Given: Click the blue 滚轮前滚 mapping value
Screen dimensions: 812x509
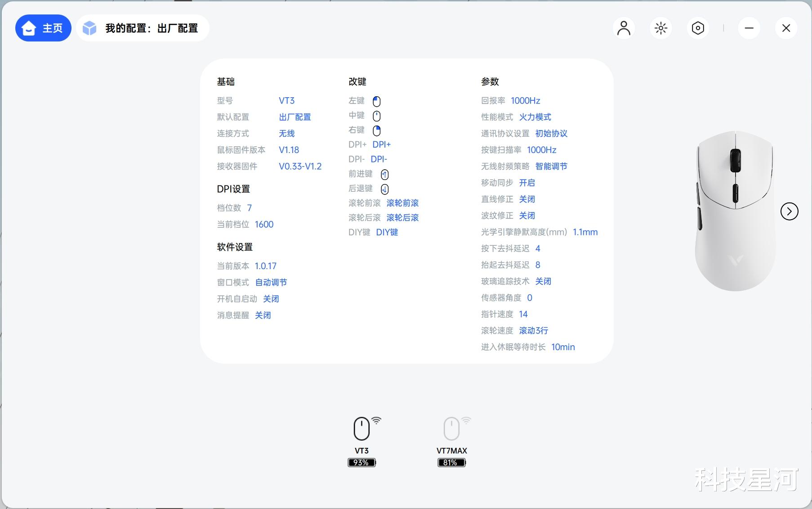Looking at the screenshot, I should 403,203.
